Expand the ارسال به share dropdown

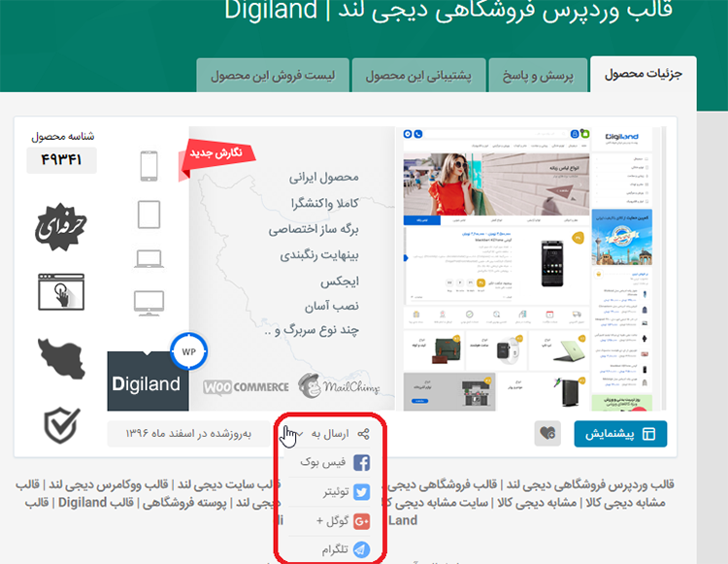click(330, 434)
